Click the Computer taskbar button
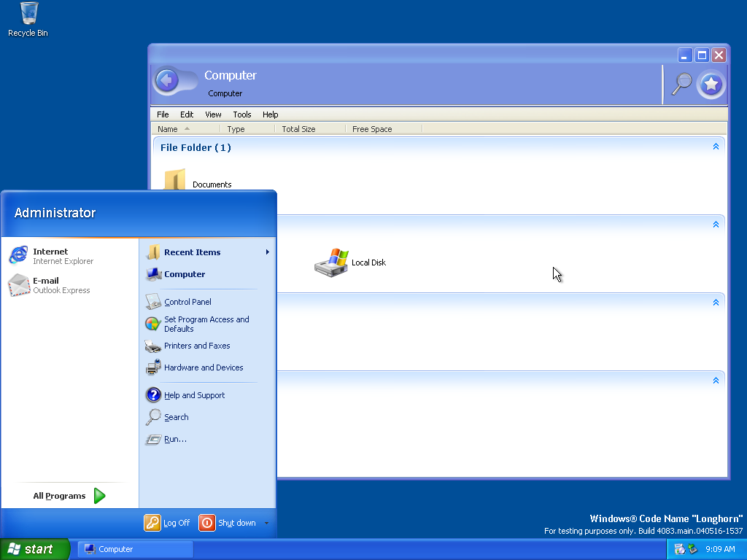This screenshot has height=560, width=747. pos(136,549)
